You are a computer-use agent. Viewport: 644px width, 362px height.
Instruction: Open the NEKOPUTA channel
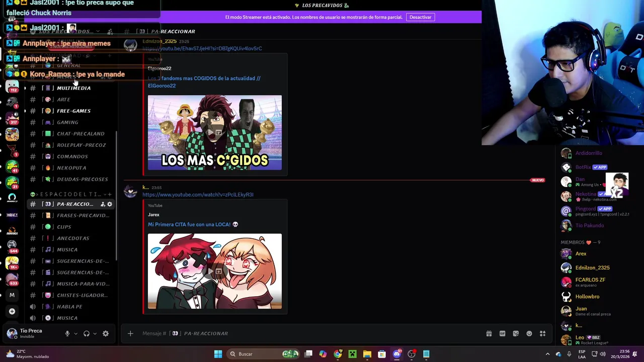point(70,168)
